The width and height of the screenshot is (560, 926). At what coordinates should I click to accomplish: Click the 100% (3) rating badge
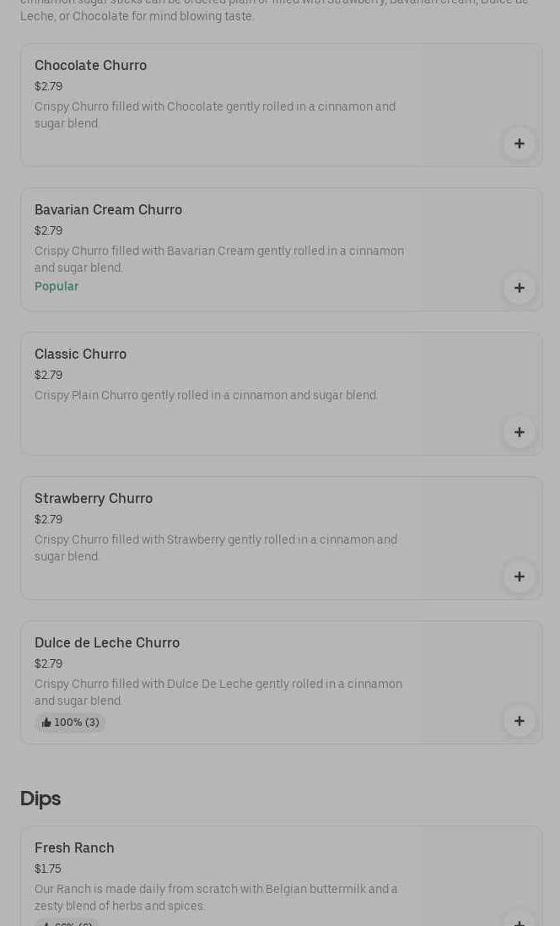71,723
